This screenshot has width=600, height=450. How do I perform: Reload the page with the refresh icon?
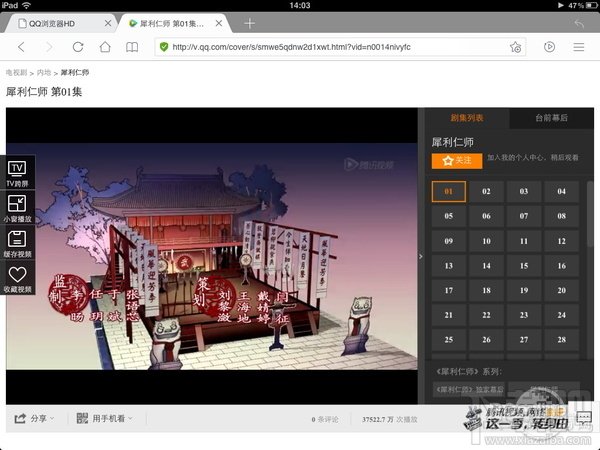[x=78, y=47]
